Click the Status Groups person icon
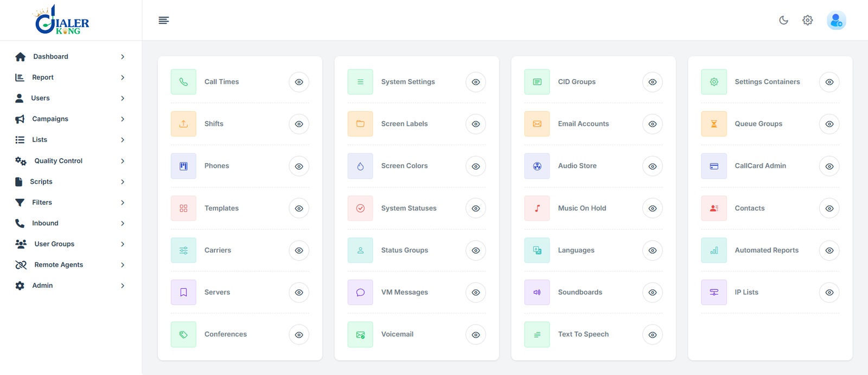Screen dimensions: 868x375 pyautogui.click(x=360, y=250)
